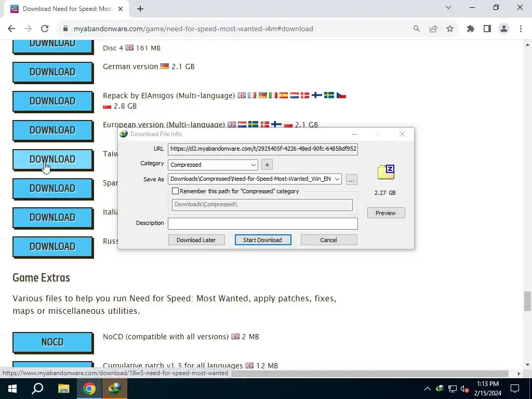Click the Game Extras heading

[x=41, y=277]
